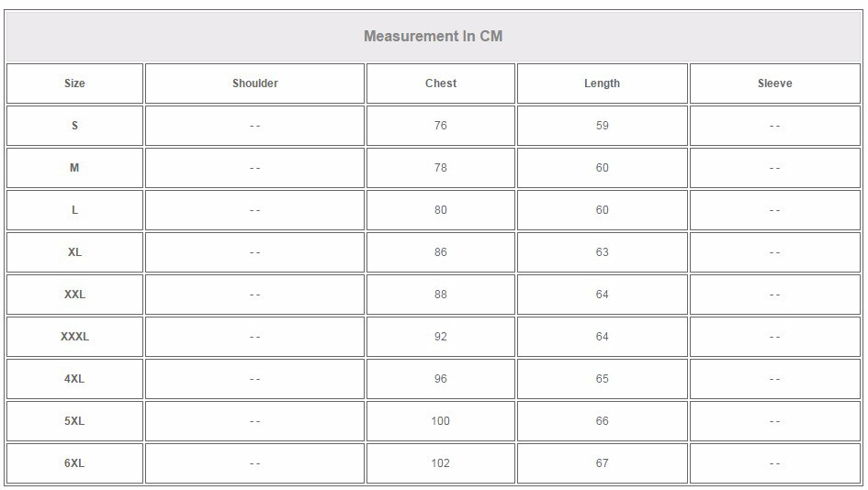
Task: Click the Length column header
Action: click(x=603, y=84)
